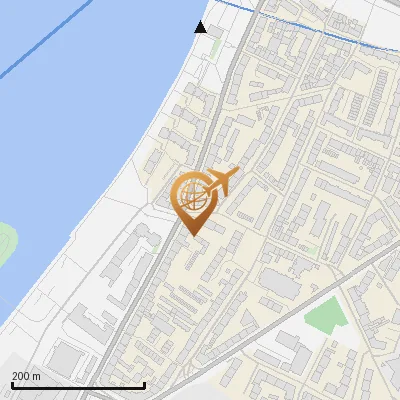Click the large gray building left of the park
The image size is (400, 400).
click(x=280, y=284)
